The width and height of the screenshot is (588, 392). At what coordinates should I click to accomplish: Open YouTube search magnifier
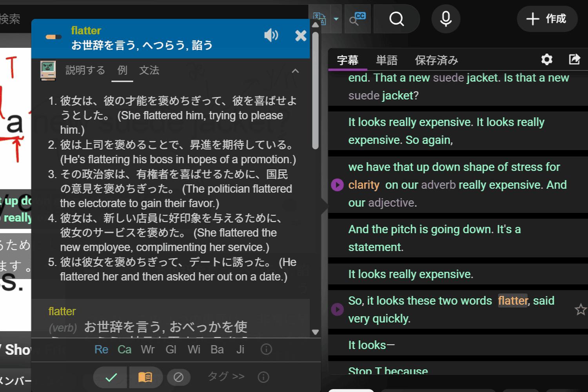(x=396, y=18)
